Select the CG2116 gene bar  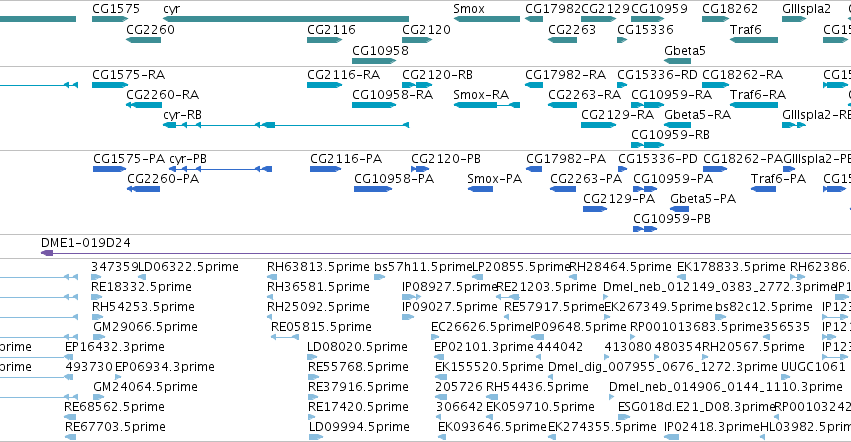coord(325,40)
